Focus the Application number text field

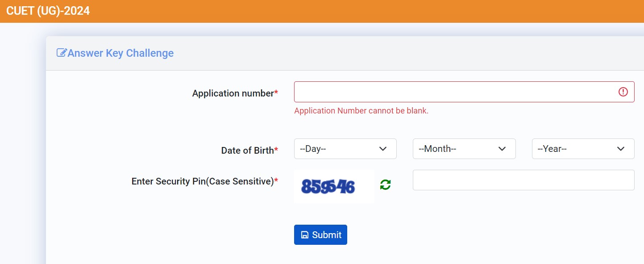click(x=455, y=92)
